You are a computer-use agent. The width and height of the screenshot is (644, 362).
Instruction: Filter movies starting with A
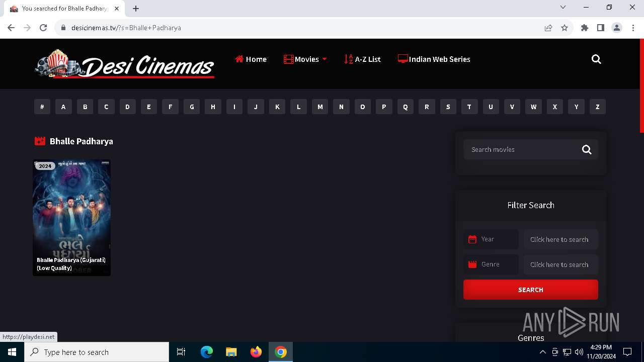coord(63,107)
